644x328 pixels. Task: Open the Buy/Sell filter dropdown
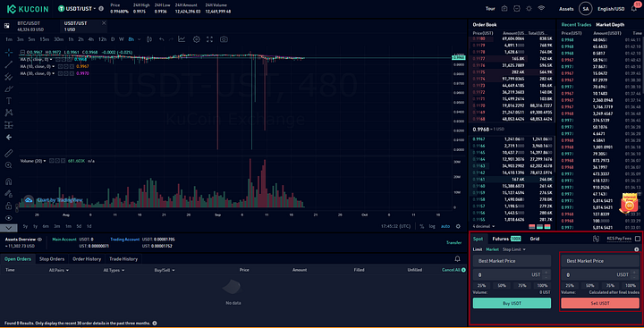coord(165,270)
